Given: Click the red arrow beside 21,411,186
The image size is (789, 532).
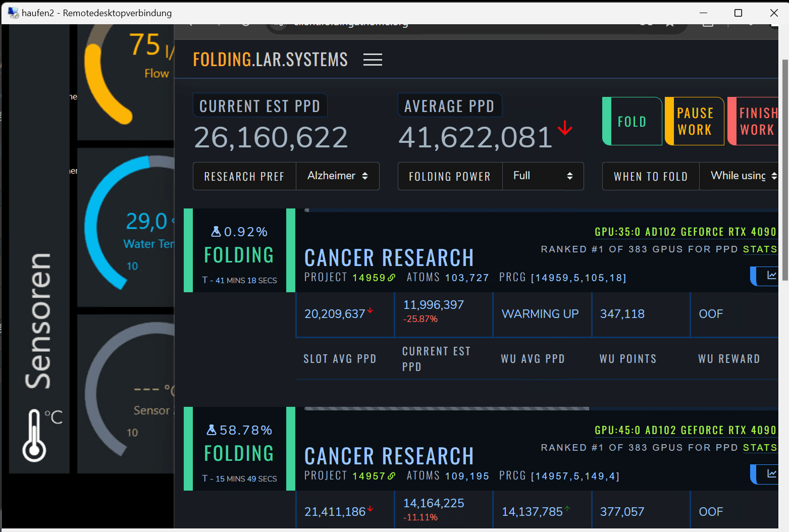Looking at the screenshot, I should pyautogui.click(x=371, y=509).
